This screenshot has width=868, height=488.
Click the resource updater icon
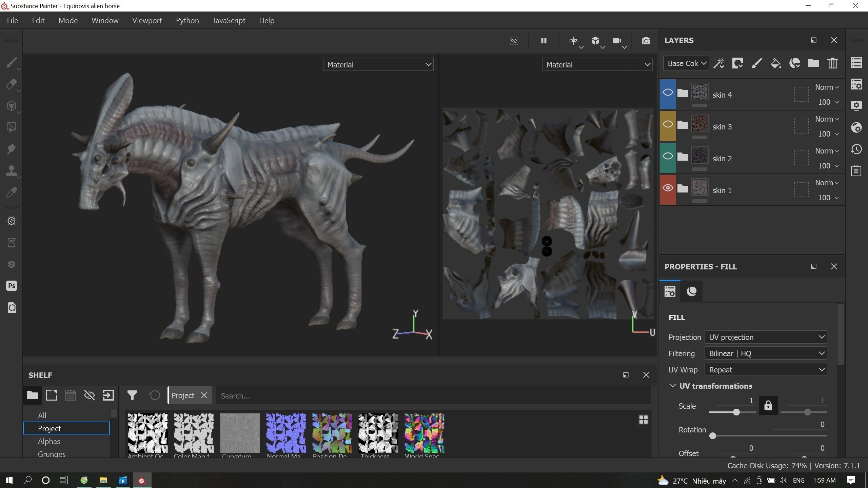pos(12,308)
